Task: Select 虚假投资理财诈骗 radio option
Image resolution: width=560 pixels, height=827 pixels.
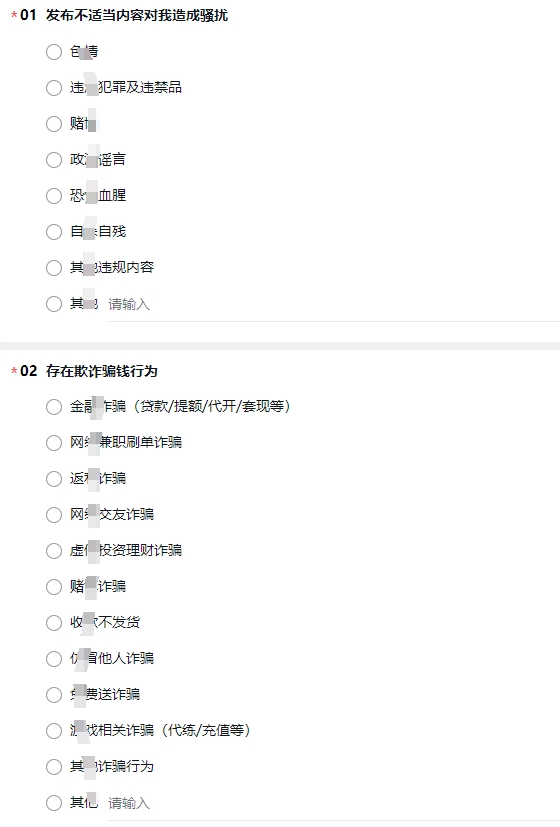Action: 54,551
